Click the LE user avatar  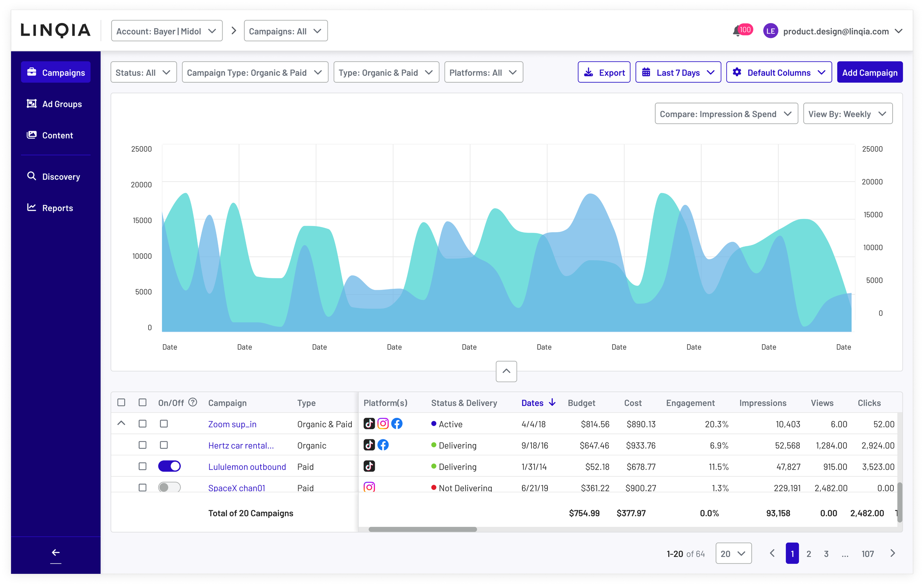pyautogui.click(x=771, y=31)
